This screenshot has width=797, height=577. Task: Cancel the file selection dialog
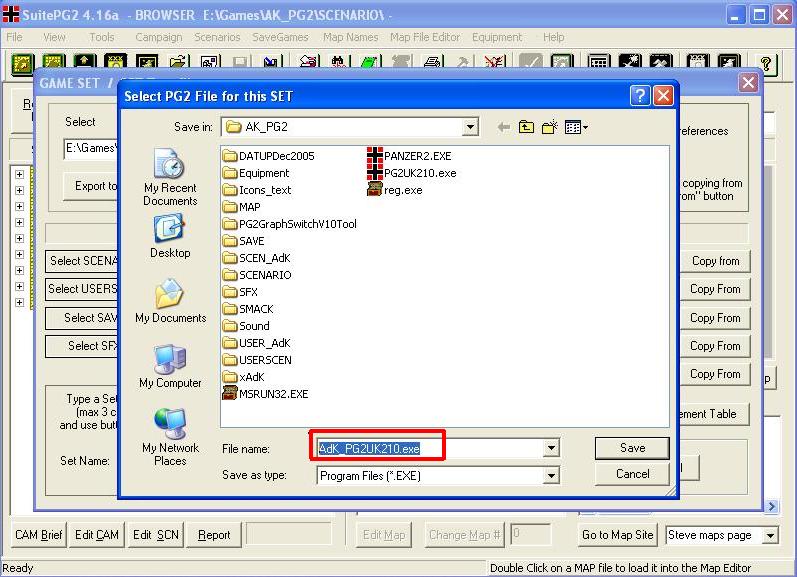pyautogui.click(x=632, y=474)
